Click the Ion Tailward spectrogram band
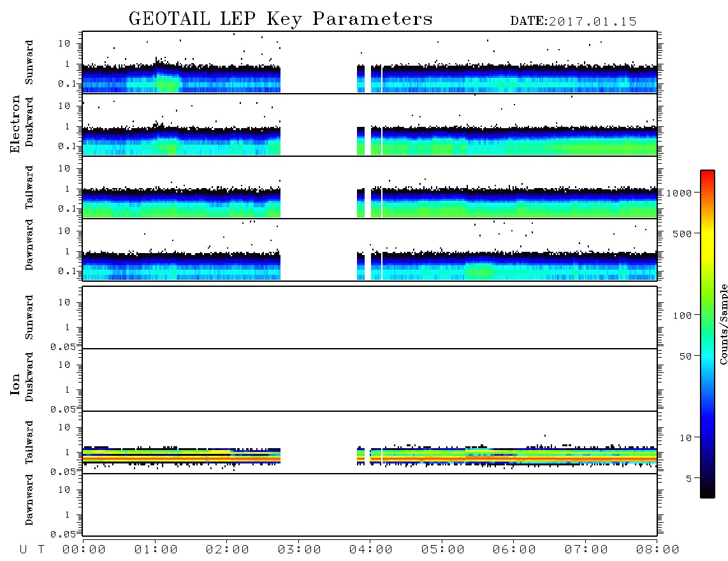The image size is (728, 561). (370, 456)
